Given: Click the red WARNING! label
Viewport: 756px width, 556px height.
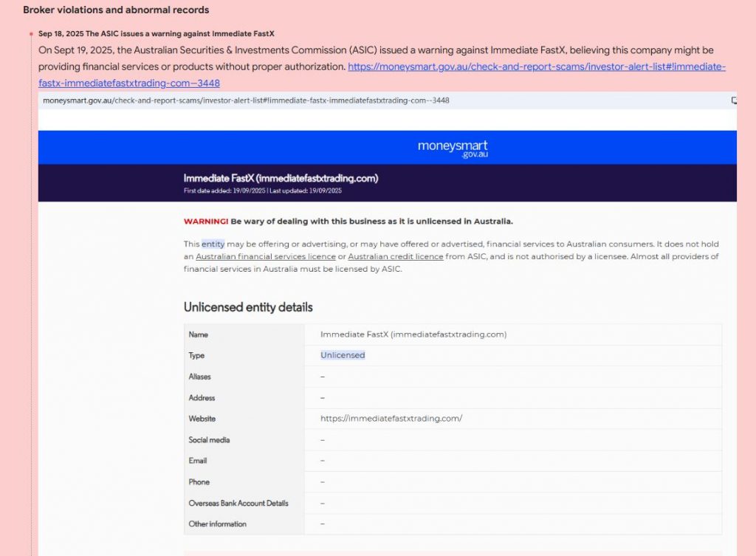Looking at the screenshot, I should (x=205, y=221).
